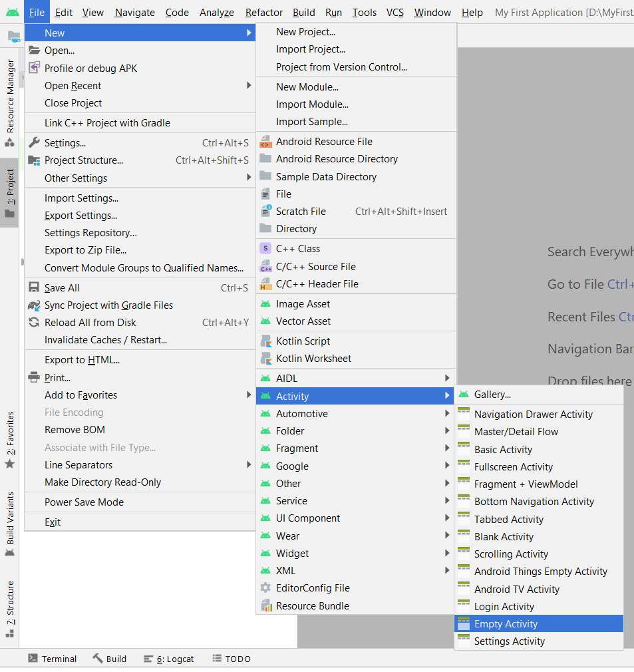This screenshot has width=634, height=672.
Task: Click the EditorConfig File gear icon
Action: point(265,588)
